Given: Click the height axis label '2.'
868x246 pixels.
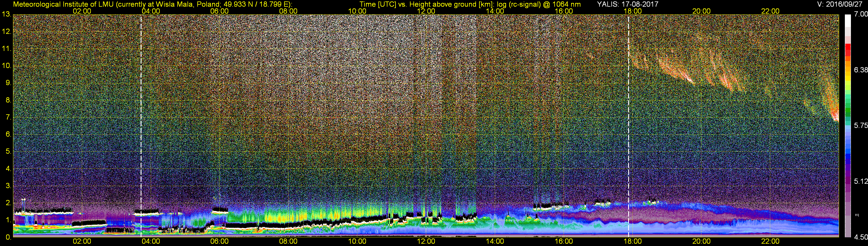Looking at the screenshot, I should pyautogui.click(x=8, y=203).
